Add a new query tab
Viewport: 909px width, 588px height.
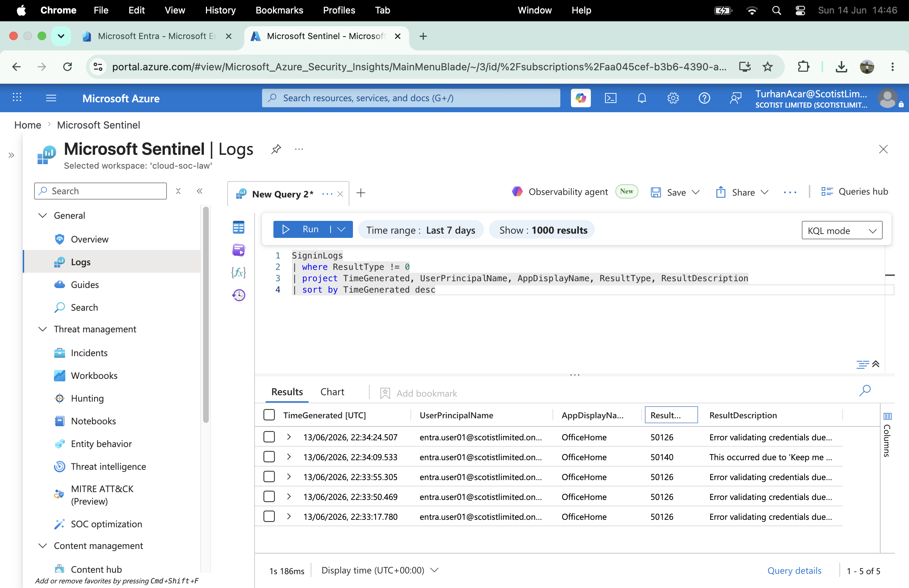click(x=360, y=193)
